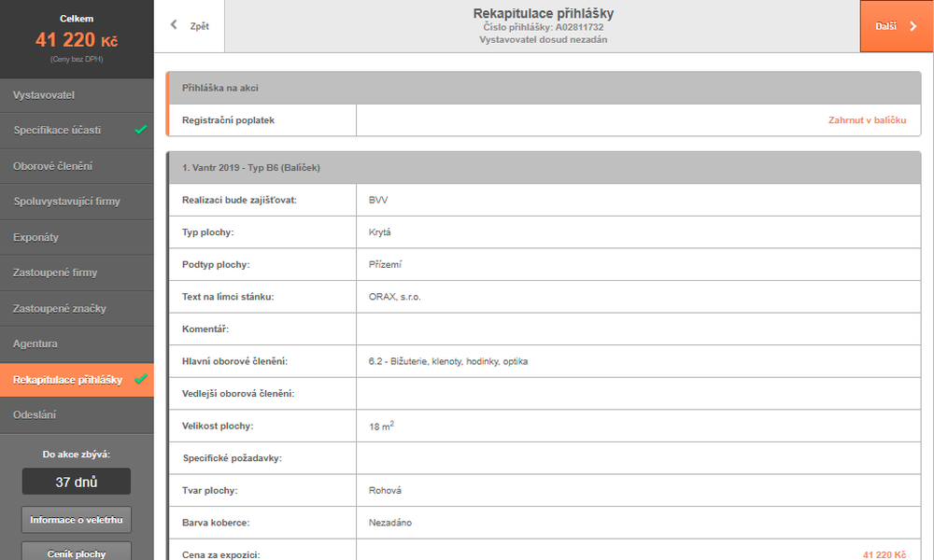Open Ceník plochy button
Screen dimensions: 934x560
(77, 552)
